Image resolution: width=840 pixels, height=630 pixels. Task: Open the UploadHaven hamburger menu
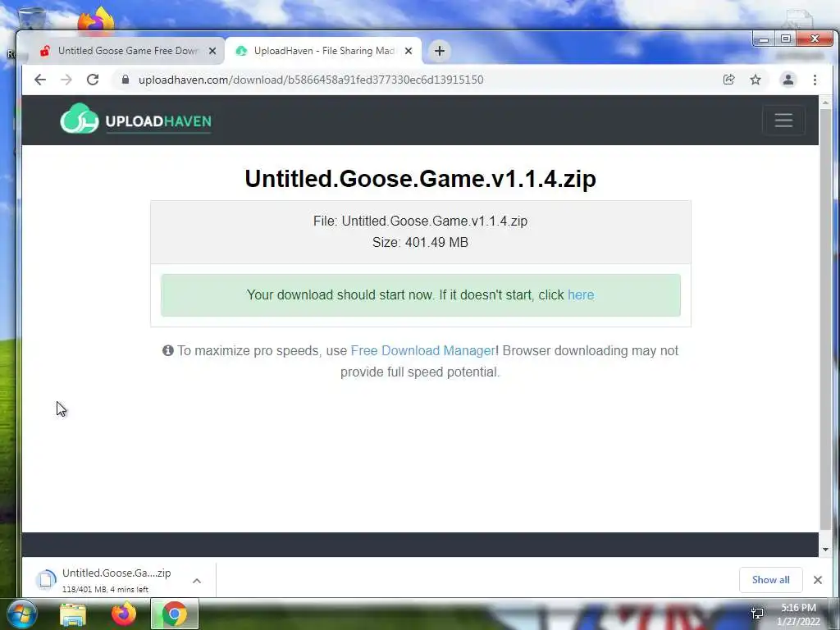pyautogui.click(x=783, y=120)
